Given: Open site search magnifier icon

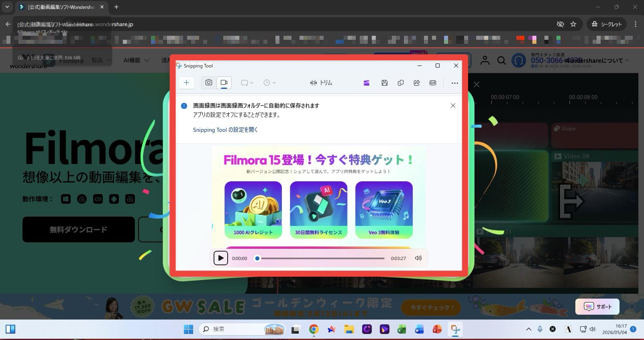Looking at the screenshot, I should [501, 60].
